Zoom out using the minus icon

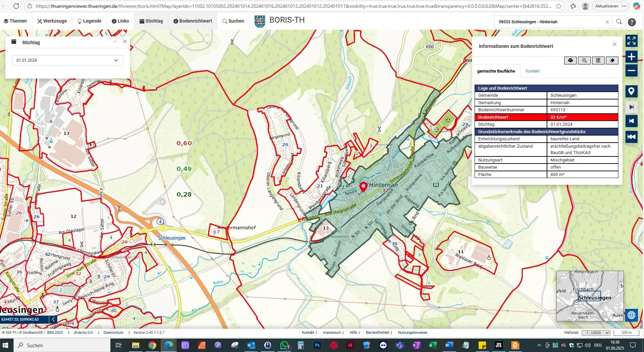[x=632, y=71]
